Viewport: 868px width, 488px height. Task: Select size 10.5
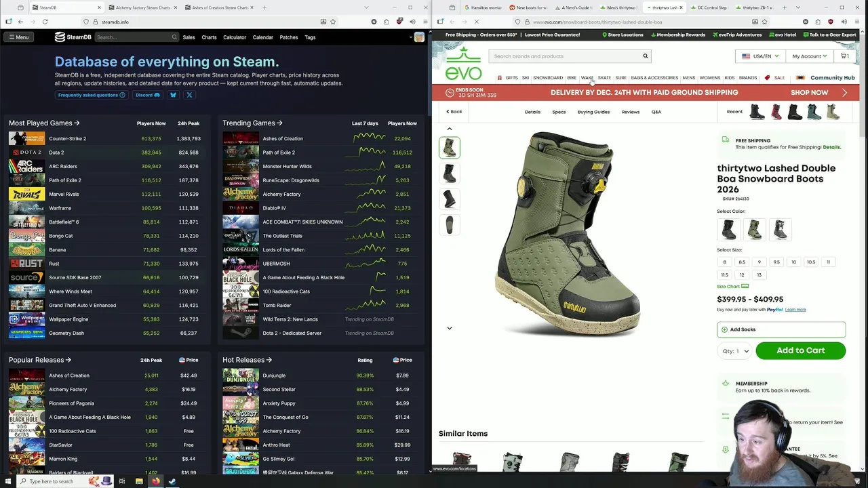coord(811,262)
